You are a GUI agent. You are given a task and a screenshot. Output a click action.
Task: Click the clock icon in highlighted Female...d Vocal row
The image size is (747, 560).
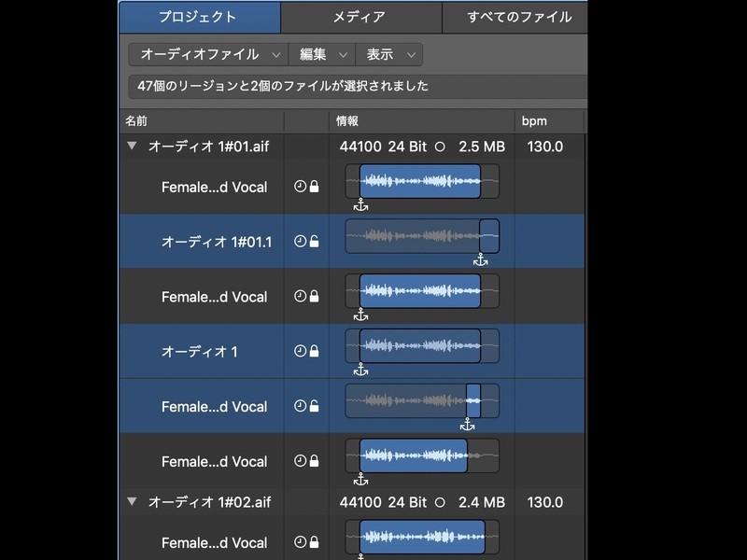[x=300, y=407]
